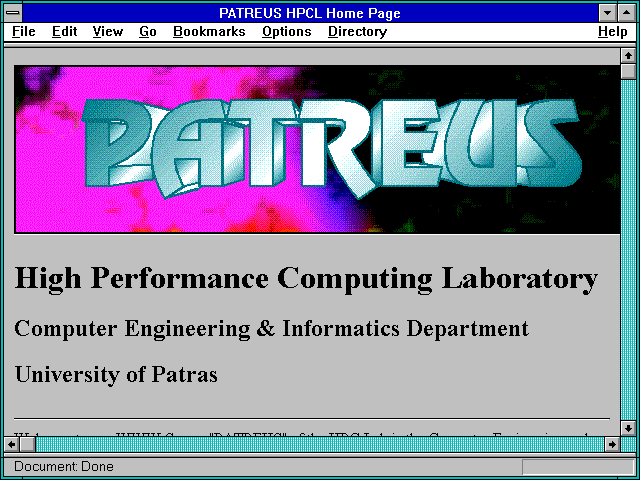Open the View menu

tap(107, 32)
